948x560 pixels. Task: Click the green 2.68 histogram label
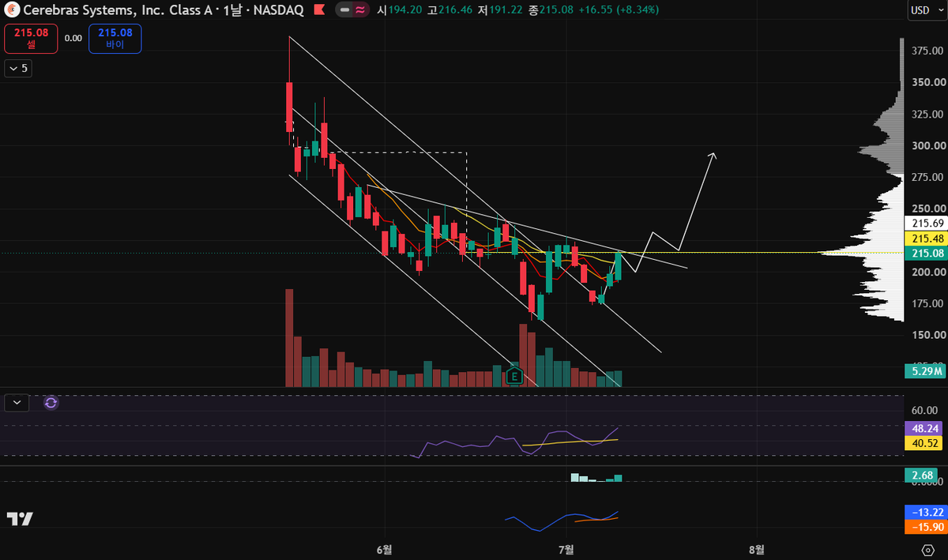pos(923,475)
